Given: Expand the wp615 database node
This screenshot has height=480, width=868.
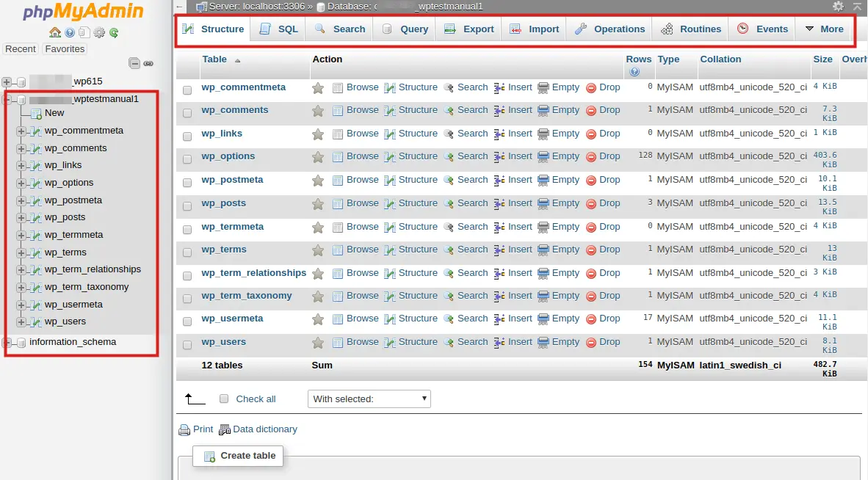Looking at the screenshot, I should (6, 81).
